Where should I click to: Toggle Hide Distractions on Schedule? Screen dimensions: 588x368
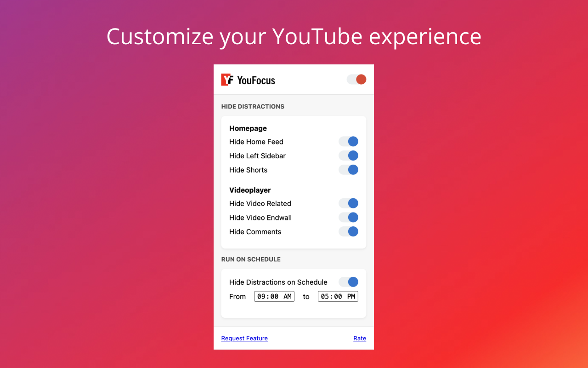(x=348, y=282)
